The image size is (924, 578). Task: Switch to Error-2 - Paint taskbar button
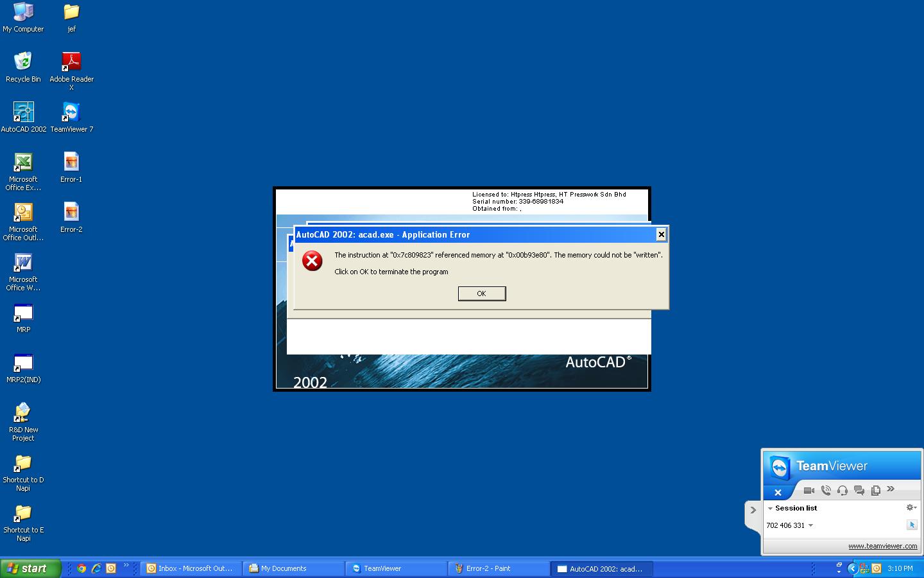pyautogui.click(x=499, y=568)
